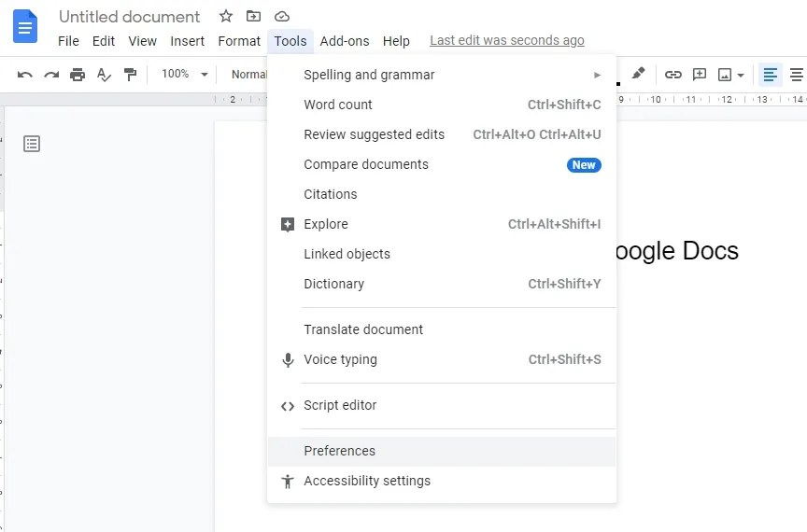Choose Translate document
The height and width of the screenshot is (532, 807).
[x=442, y=329]
